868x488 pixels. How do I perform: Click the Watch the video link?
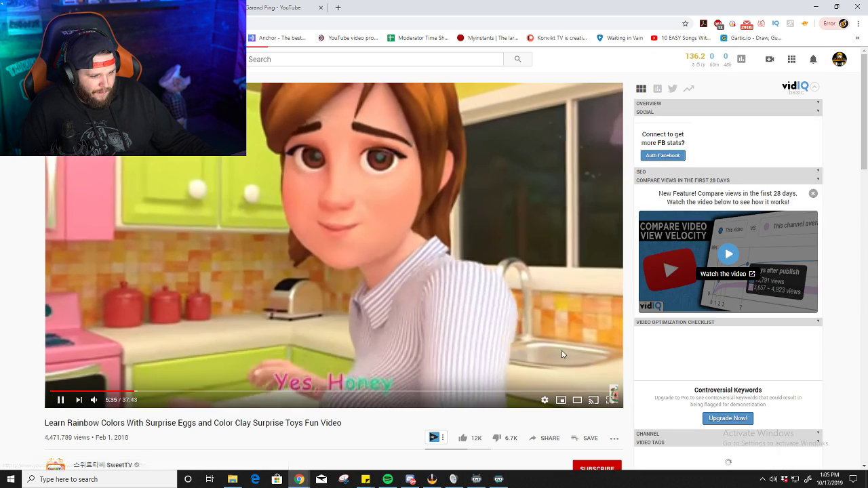(x=728, y=274)
